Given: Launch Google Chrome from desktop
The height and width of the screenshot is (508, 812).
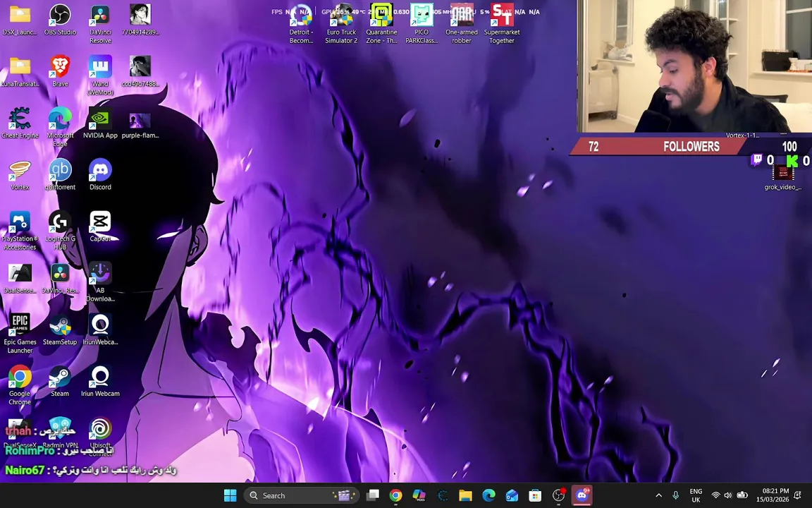Looking at the screenshot, I should pyautogui.click(x=20, y=386).
